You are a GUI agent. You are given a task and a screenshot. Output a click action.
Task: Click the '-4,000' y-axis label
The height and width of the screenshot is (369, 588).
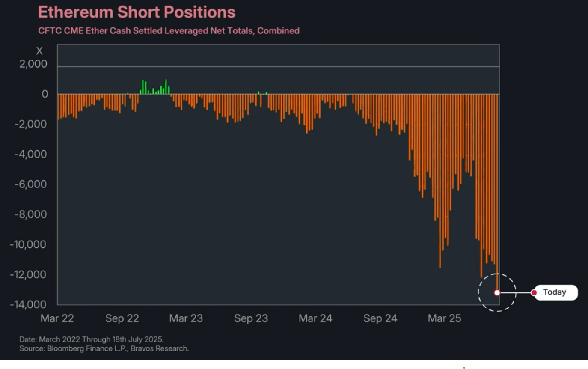pos(30,154)
